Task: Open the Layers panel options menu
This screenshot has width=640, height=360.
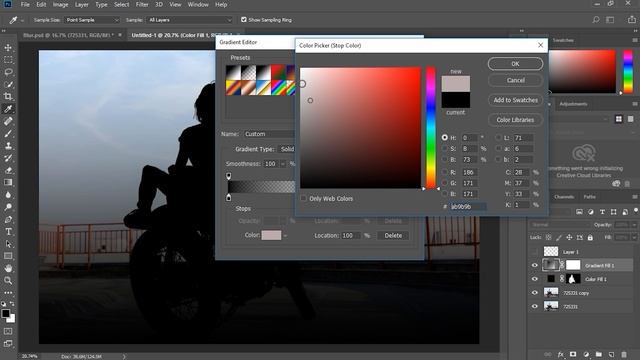Action: coord(636,197)
